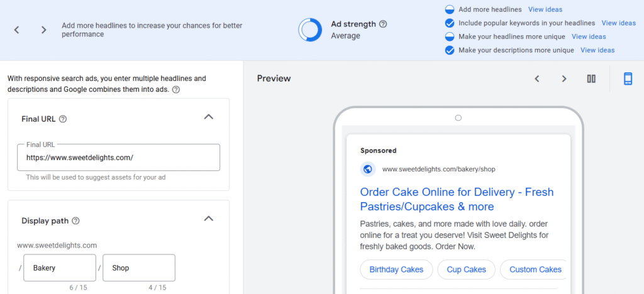This screenshot has height=294, width=644.
Task: Click the Ad strength circular progress indicator
Action: coord(310,30)
